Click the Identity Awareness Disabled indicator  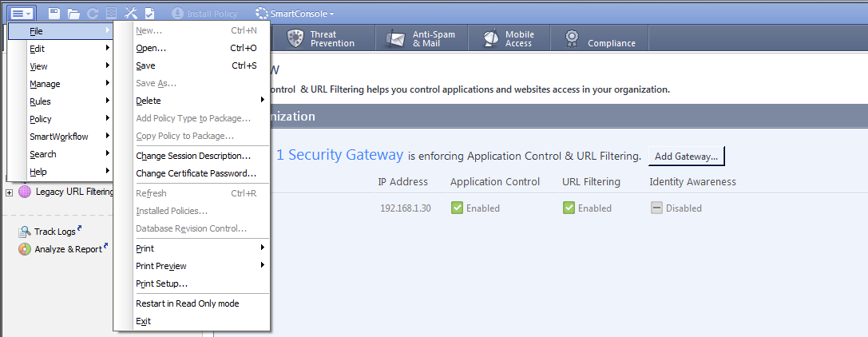pos(656,208)
